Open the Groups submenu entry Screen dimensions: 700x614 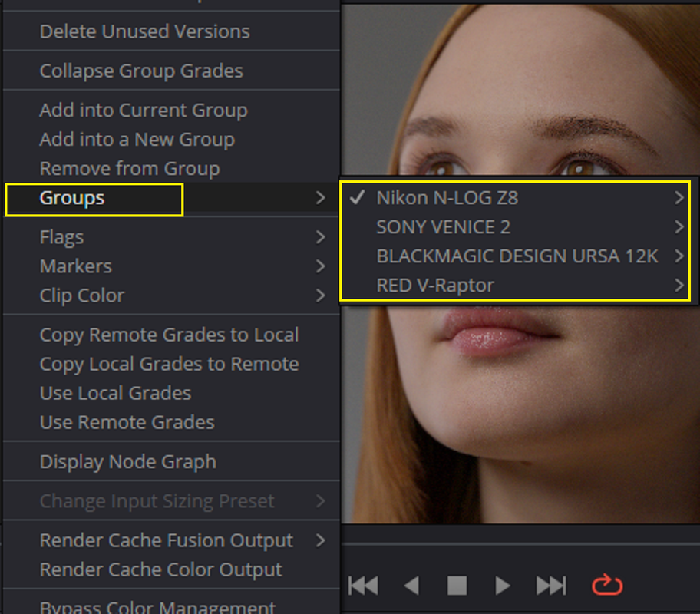(171, 197)
